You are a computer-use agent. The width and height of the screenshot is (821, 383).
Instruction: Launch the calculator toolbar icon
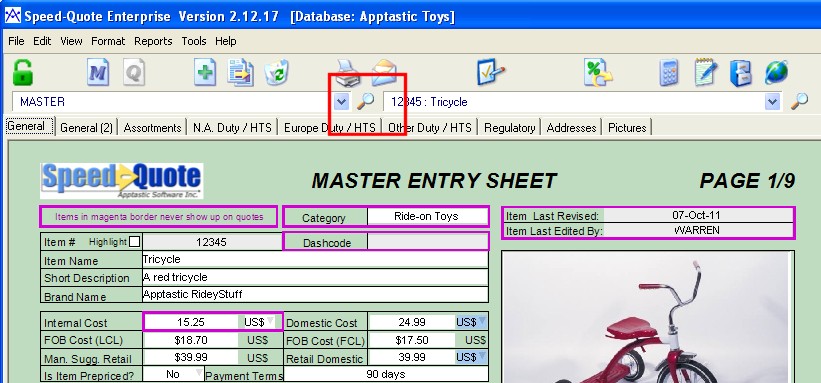pos(669,72)
